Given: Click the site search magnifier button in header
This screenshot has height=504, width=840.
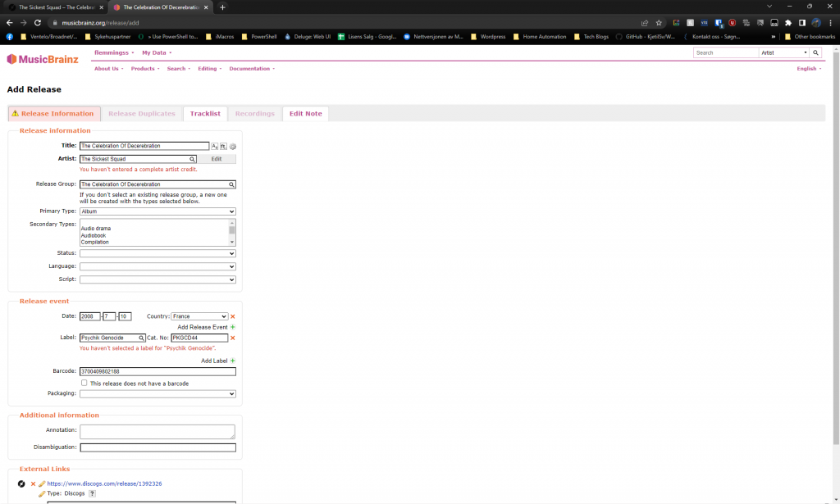Looking at the screenshot, I should [x=815, y=52].
